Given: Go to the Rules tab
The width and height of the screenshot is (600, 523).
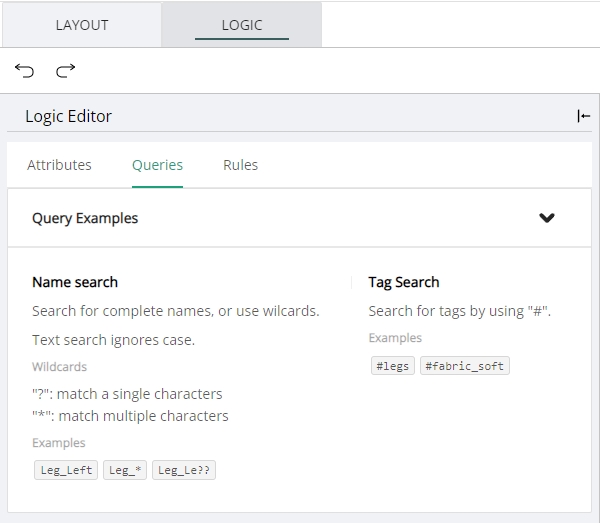Looking at the screenshot, I should [x=240, y=165].
